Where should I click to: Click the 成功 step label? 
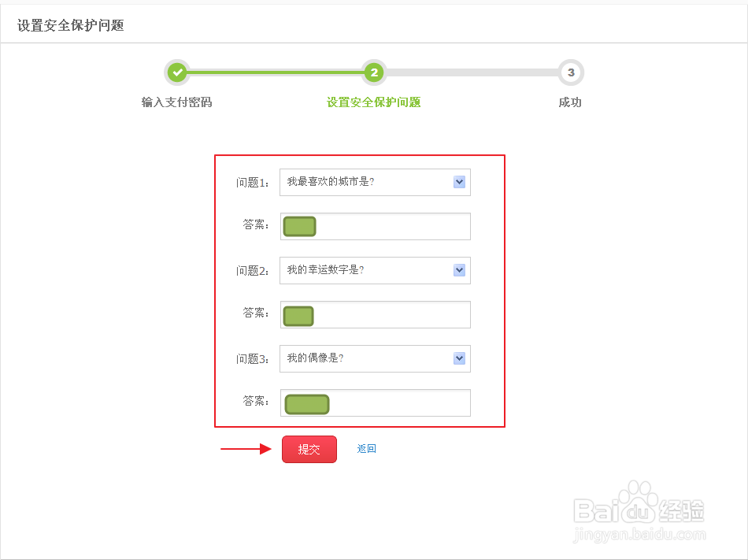tap(570, 102)
